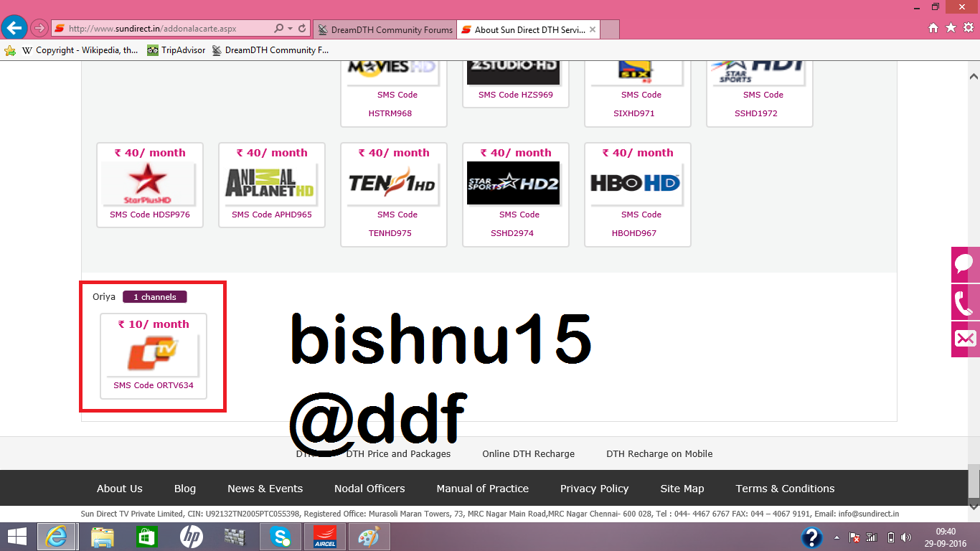
Task: Open About Us footer menu item
Action: (120, 489)
